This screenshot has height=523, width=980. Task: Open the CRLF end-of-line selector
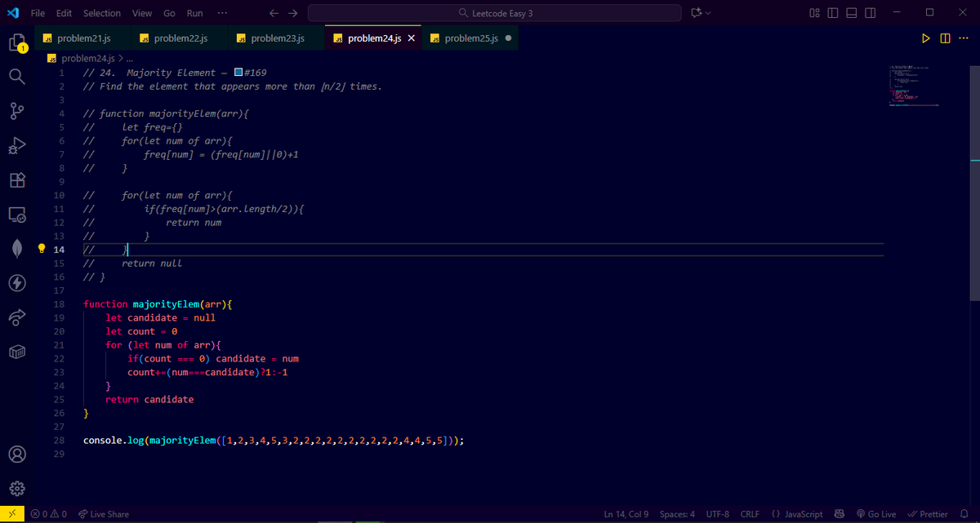pyautogui.click(x=750, y=514)
